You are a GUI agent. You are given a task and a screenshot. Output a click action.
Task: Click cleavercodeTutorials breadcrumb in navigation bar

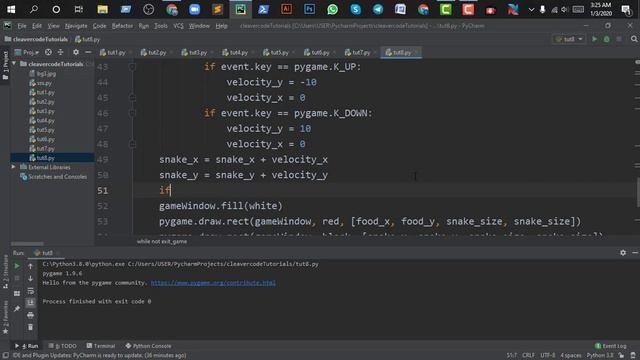36,39
